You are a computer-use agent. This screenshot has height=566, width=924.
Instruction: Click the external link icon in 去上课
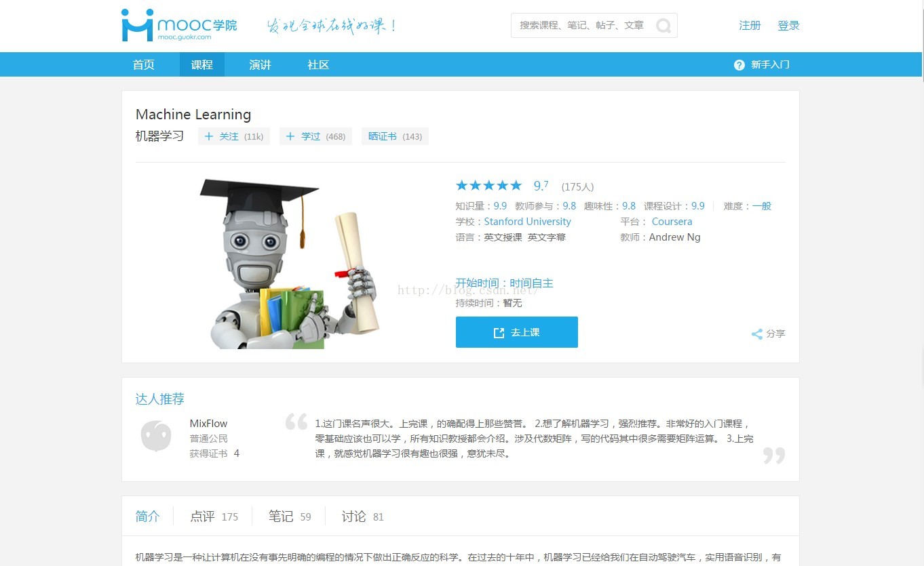pos(499,333)
